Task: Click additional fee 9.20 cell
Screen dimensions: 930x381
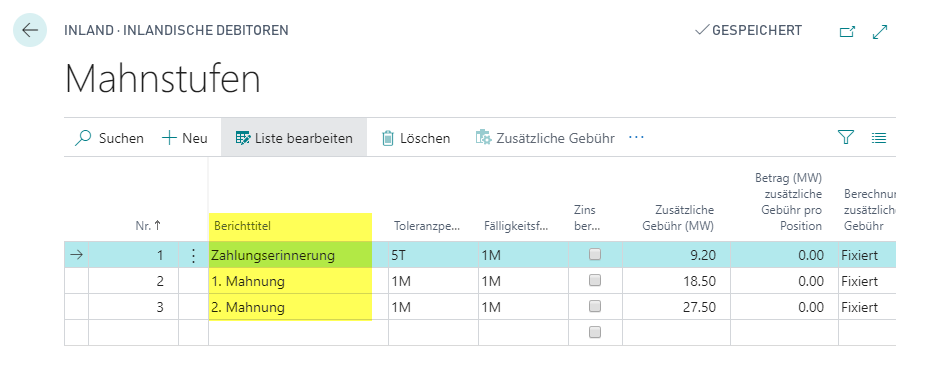Action: [676, 255]
